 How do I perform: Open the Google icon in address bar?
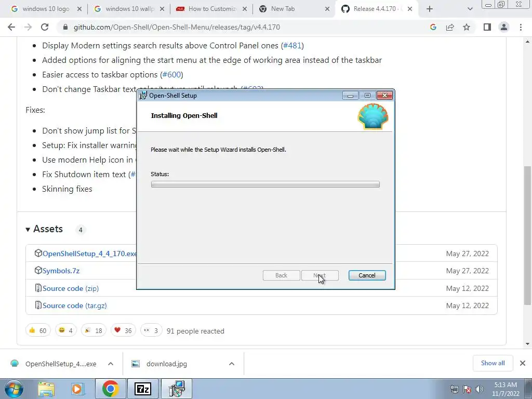[433, 27]
